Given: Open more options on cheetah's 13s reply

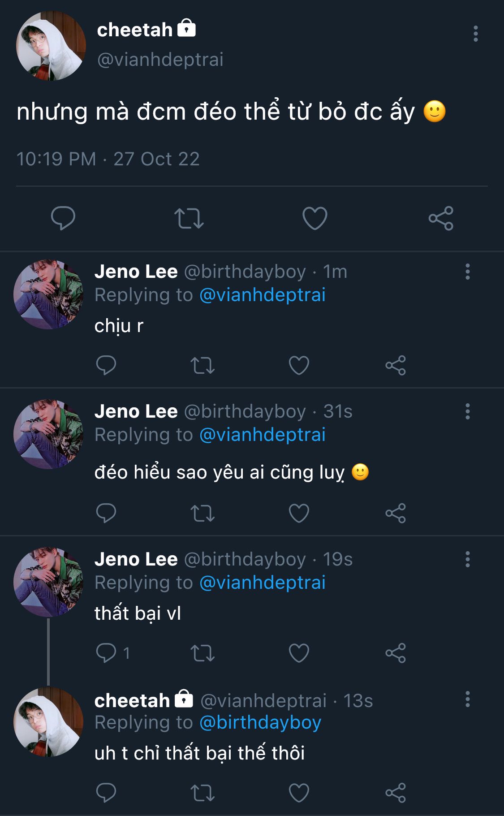Looking at the screenshot, I should 468,699.
